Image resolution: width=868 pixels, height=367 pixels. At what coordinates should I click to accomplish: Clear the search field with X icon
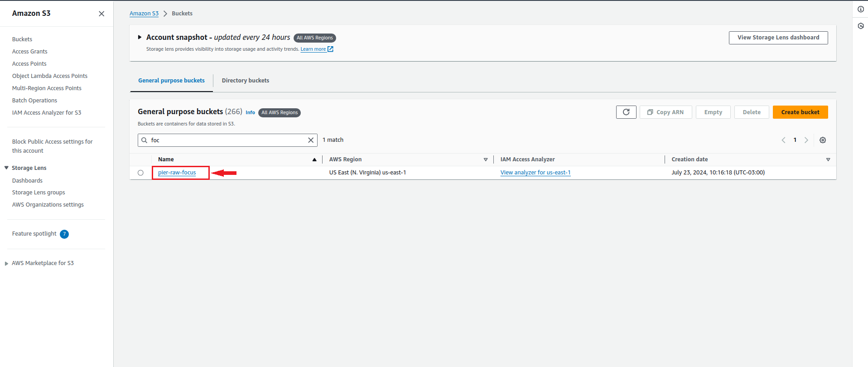[x=311, y=140]
